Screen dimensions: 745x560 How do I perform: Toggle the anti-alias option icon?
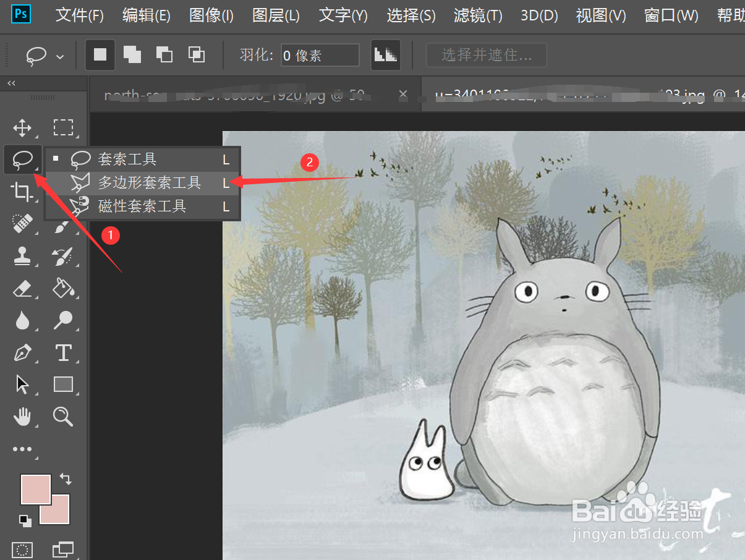(x=386, y=56)
